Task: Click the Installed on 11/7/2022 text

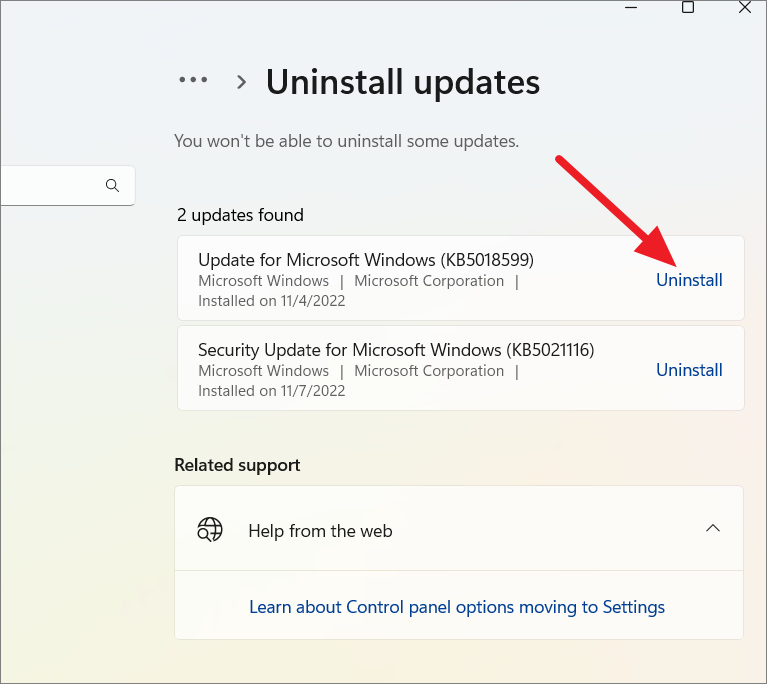Action: tap(271, 391)
